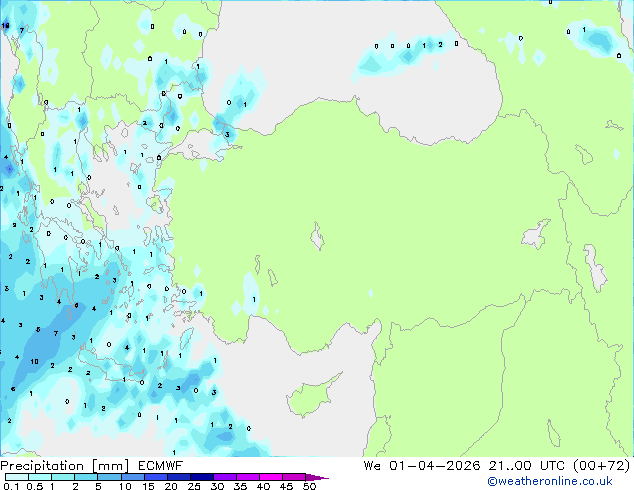Viewport: 634px width, 490px height.
Task: Choose the 40–45 mm magenta legend swatch
Action: (271, 477)
